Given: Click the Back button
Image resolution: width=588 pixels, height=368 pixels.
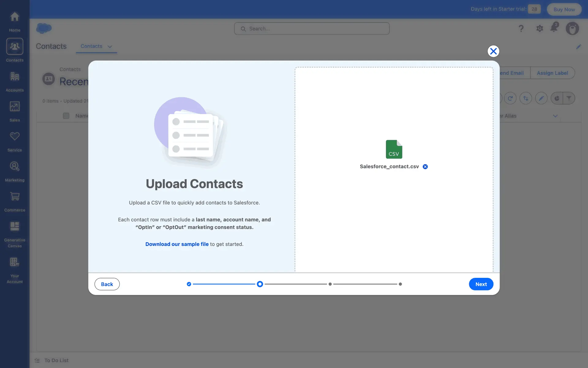Looking at the screenshot, I should click(107, 284).
